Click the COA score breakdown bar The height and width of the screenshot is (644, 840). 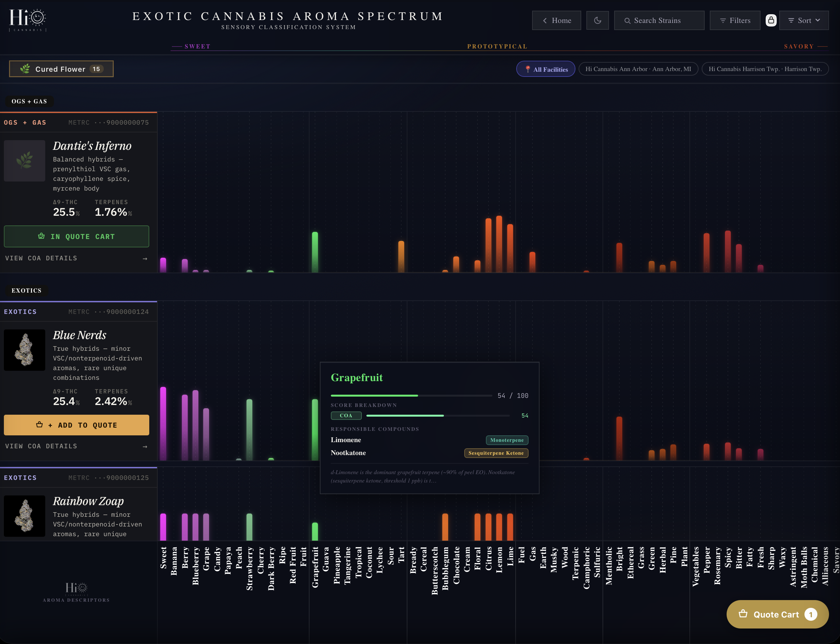tap(438, 416)
